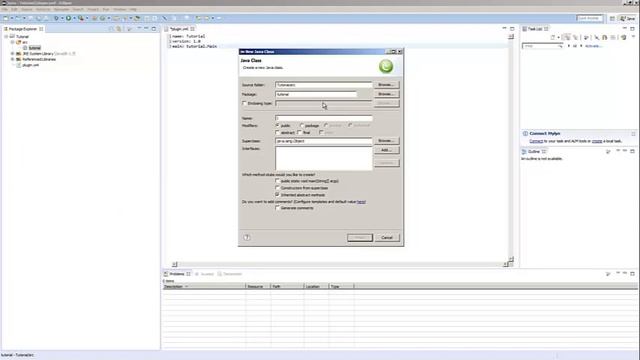640x360 pixels.
Task: Check the Enclosing type checkbox
Action: click(244, 103)
